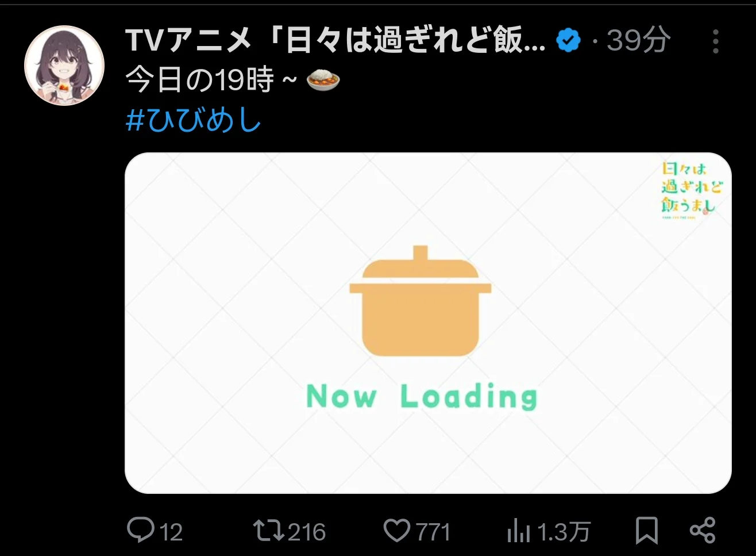Viewport: 756px width, 556px height.
Task: Open view analytics bar chart icon
Action: click(518, 531)
